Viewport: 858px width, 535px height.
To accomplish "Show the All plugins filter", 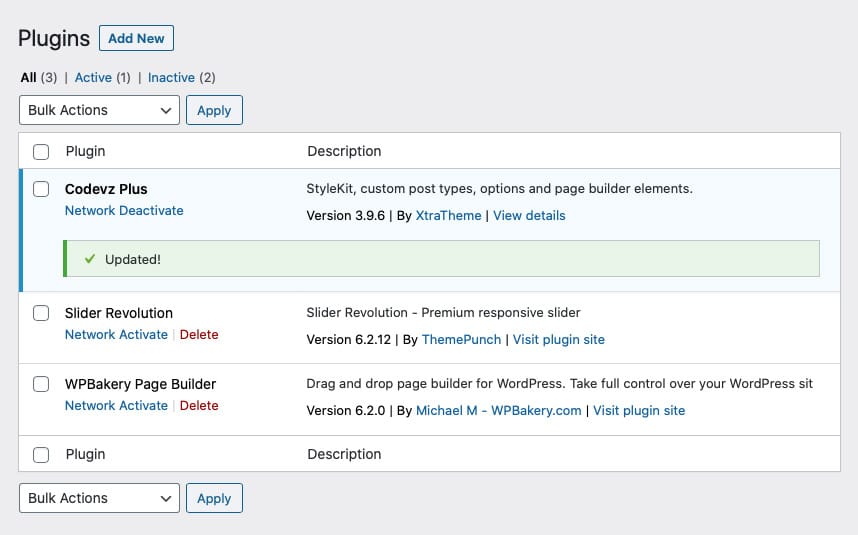I will pos(28,77).
